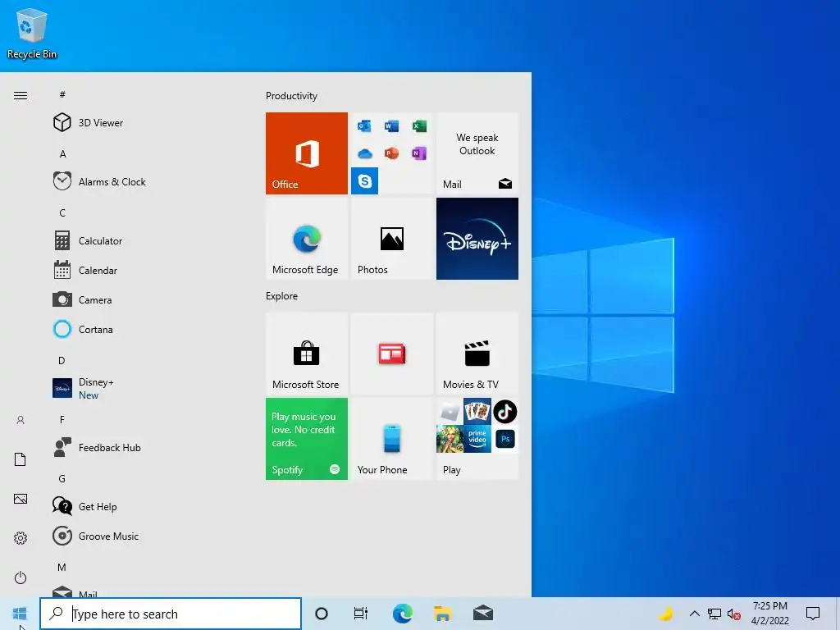Expand the Start menu hamburger navigation
The height and width of the screenshot is (630, 840).
[x=21, y=95]
